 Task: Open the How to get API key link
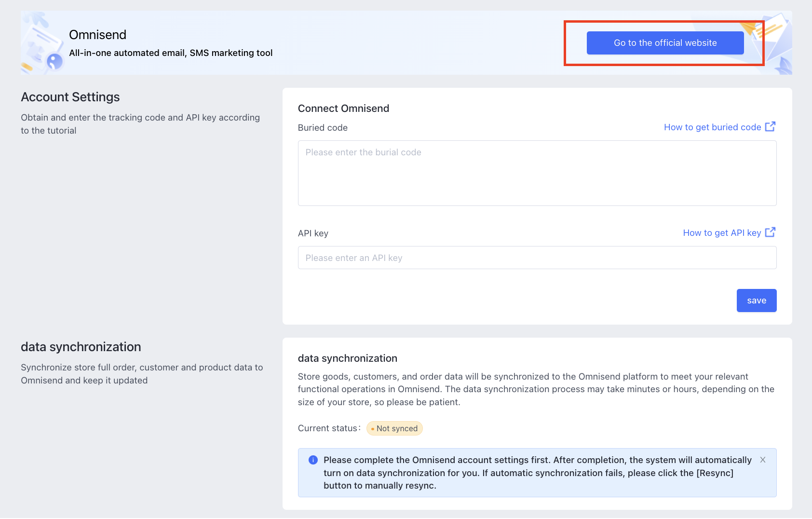tap(722, 233)
